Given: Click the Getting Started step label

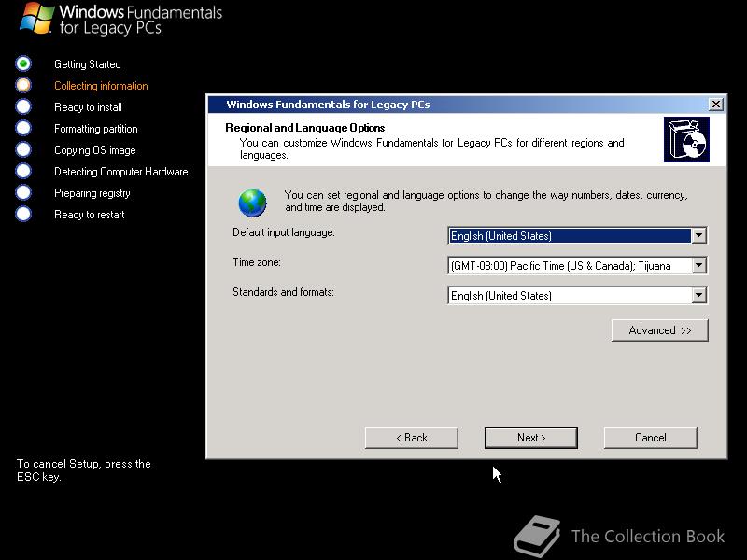Looking at the screenshot, I should [88, 64].
